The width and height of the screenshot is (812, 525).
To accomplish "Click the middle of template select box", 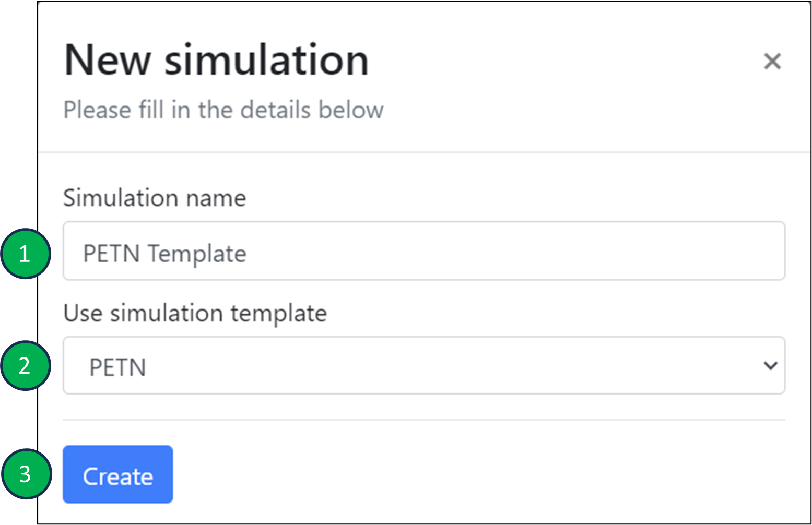I will [423, 366].
